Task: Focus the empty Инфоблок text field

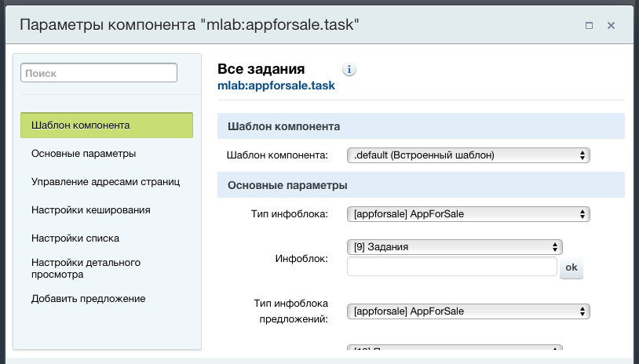Action: click(x=452, y=267)
